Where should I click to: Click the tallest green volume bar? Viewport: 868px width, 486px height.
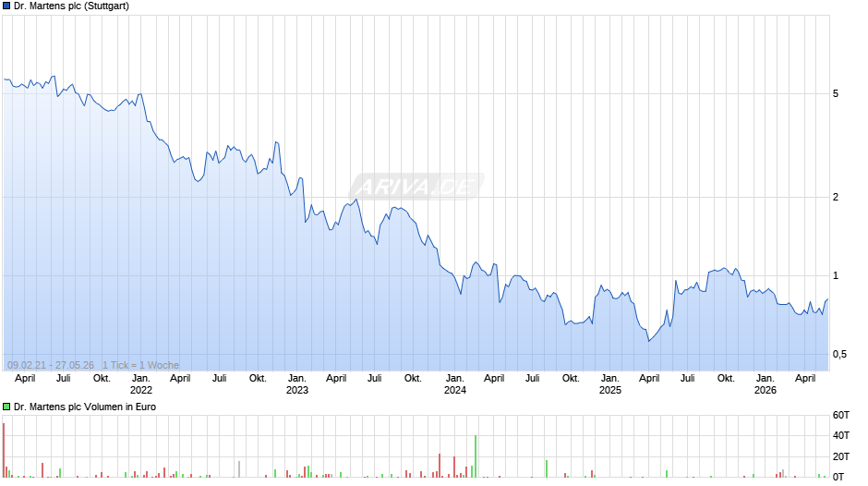click(476, 456)
